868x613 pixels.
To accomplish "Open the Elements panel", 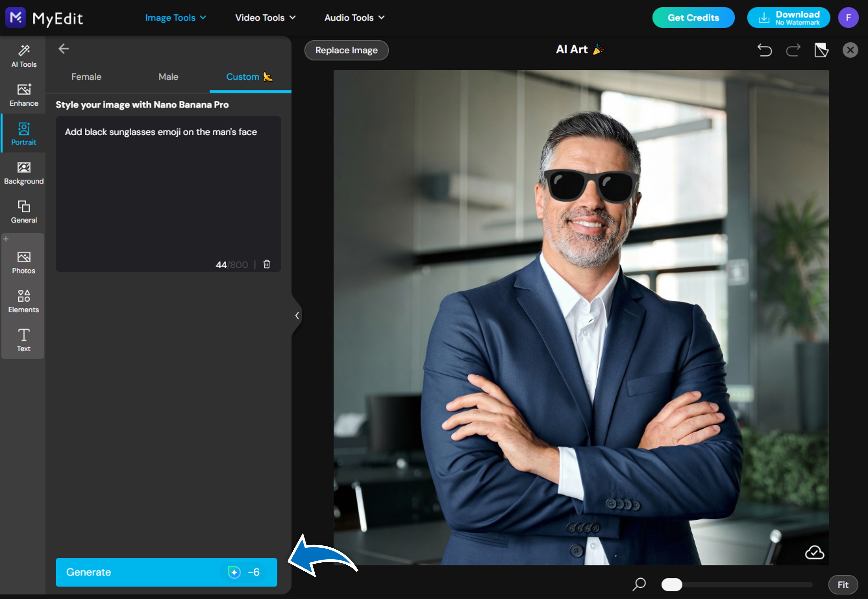I will [x=24, y=301].
